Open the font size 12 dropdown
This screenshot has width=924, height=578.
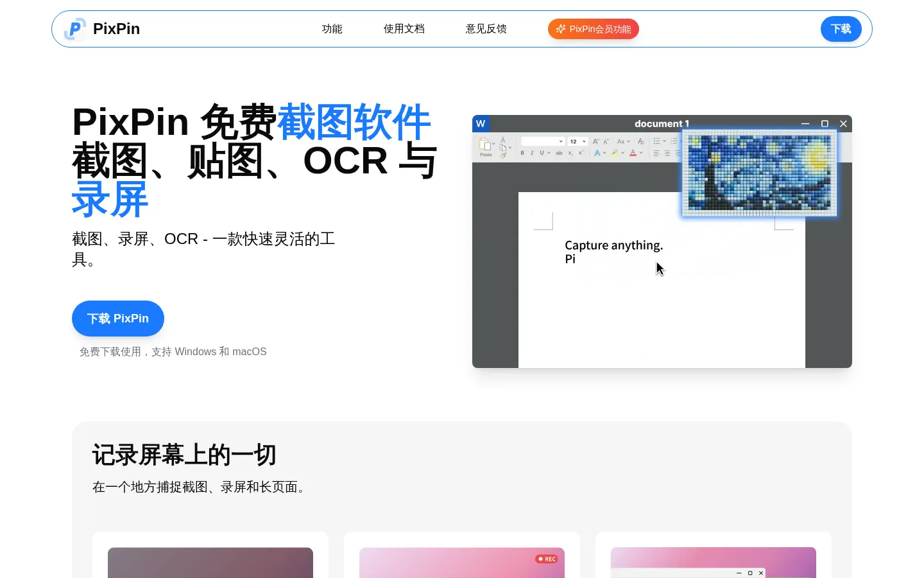(577, 141)
